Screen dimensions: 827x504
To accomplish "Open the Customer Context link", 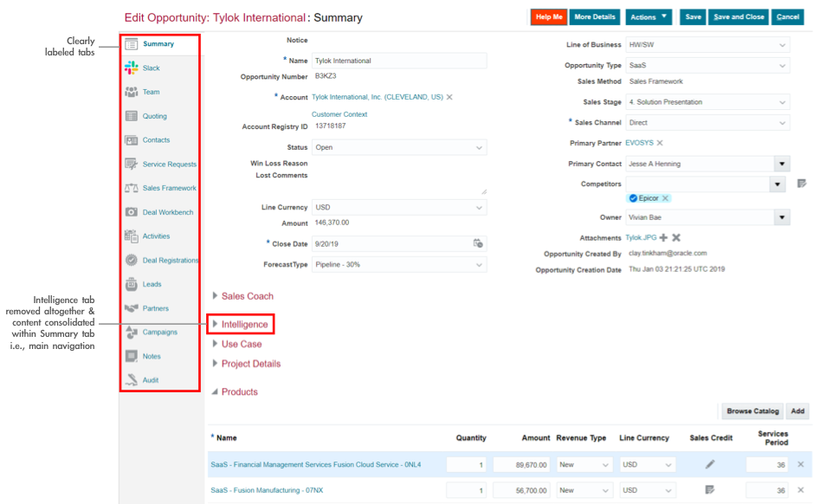I will point(339,114).
